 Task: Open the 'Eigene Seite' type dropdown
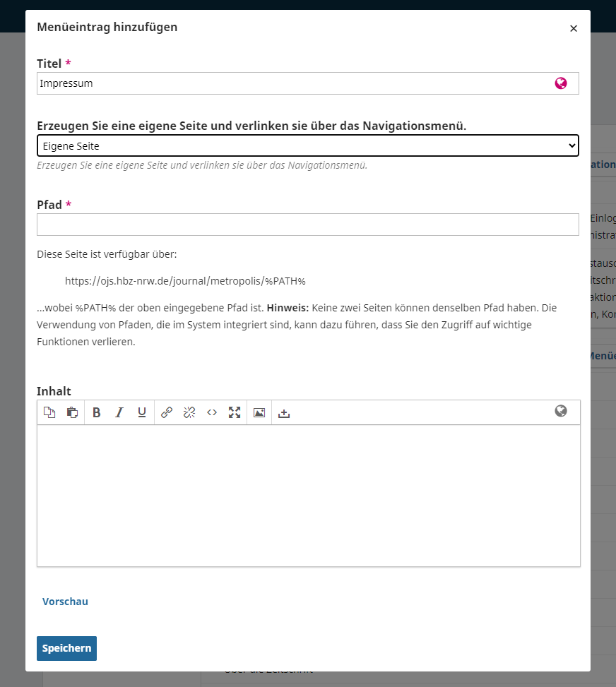pyautogui.click(x=308, y=146)
